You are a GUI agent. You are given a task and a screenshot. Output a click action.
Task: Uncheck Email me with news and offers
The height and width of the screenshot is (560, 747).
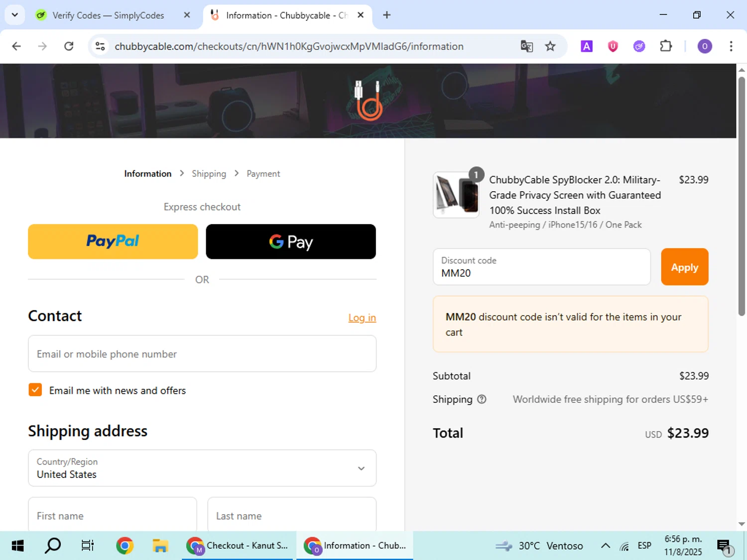point(35,390)
